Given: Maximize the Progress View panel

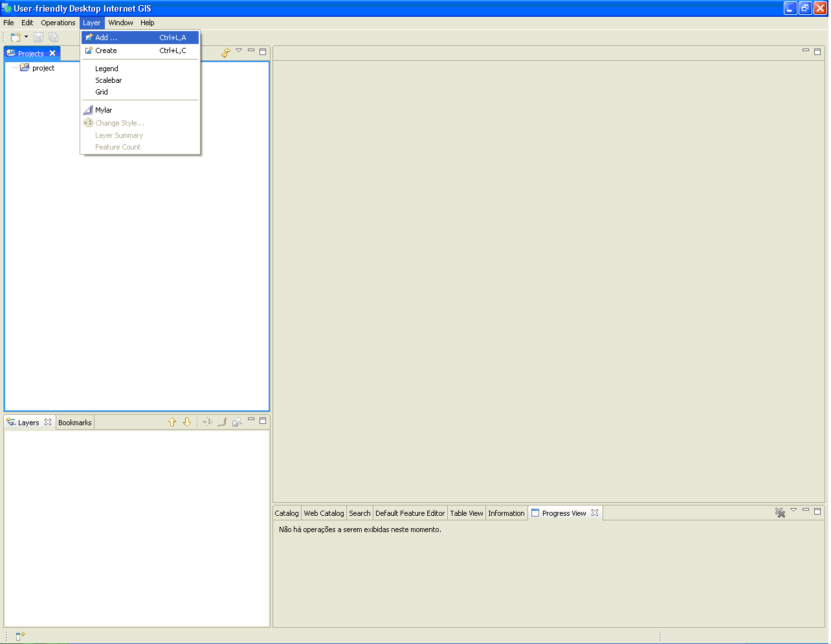Looking at the screenshot, I should coord(817,511).
